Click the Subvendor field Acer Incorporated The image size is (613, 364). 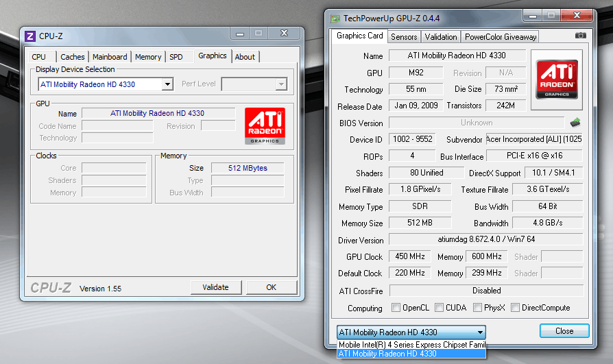click(534, 139)
